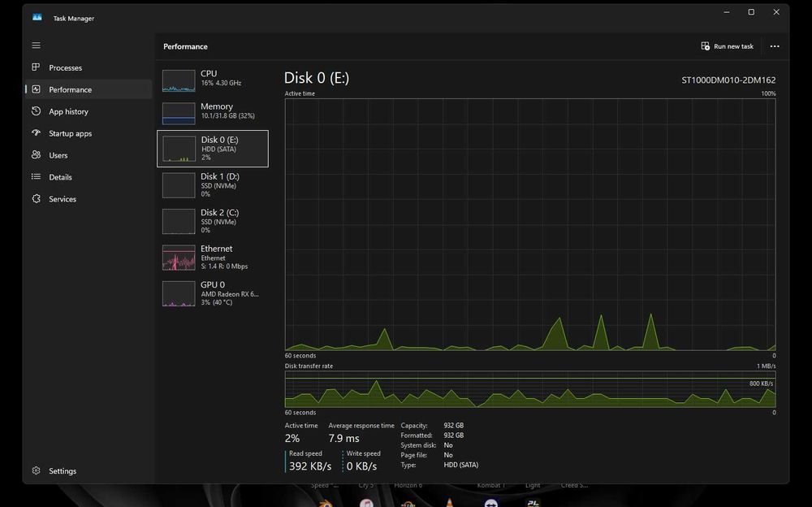This screenshot has width=812, height=507.
Task: Select the Ethernet graph thumbnail
Action: pyautogui.click(x=179, y=258)
